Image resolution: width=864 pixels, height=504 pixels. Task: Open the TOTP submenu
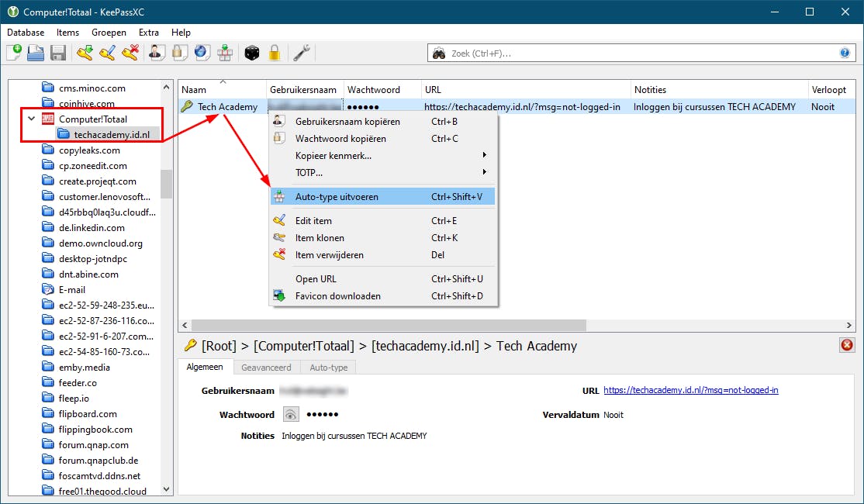pyautogui.click(x=382, y=172)
